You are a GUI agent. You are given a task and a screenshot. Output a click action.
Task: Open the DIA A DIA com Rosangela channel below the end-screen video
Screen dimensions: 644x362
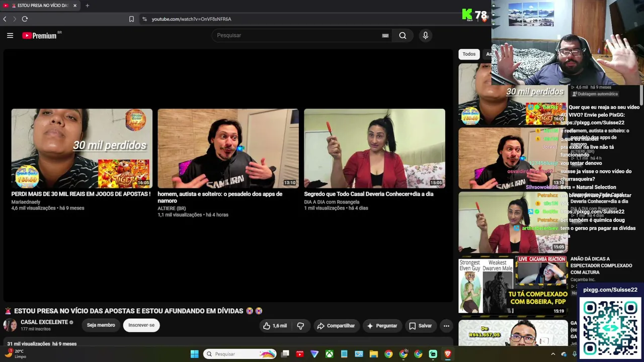(332, 202)
